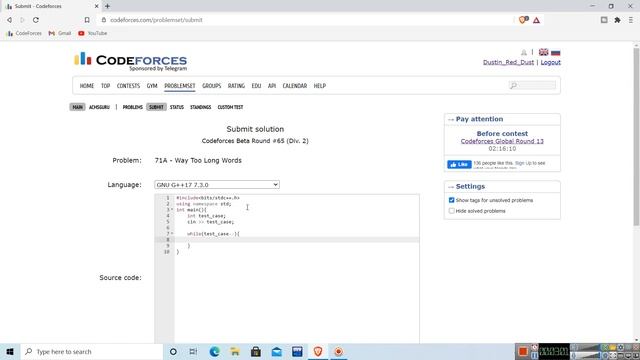The height and width of the screenshot is (360, 640).
Task: Open the screen recorder taskbar icon
Action: pos(338,351)
